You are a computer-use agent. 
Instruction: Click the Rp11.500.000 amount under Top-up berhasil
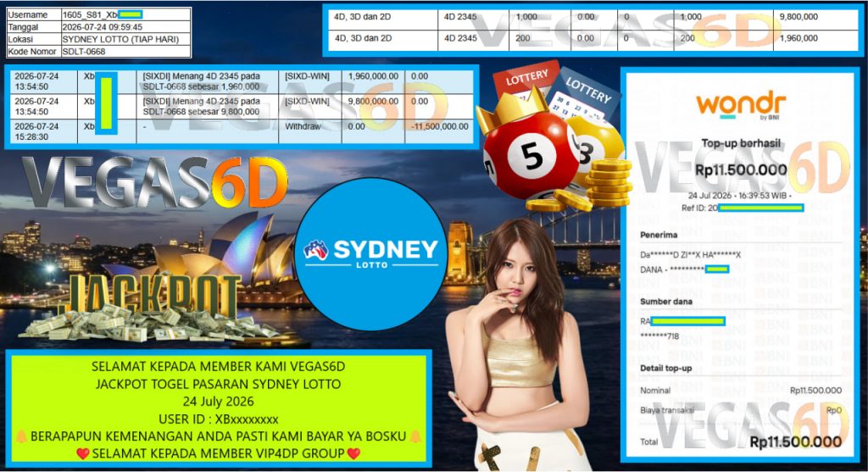741,169
